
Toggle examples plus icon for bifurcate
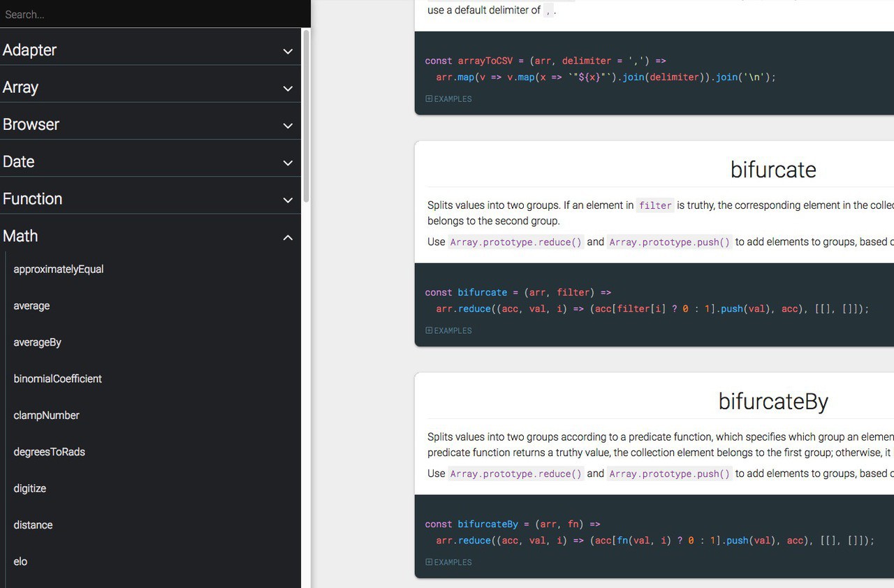tap(429, 331)
